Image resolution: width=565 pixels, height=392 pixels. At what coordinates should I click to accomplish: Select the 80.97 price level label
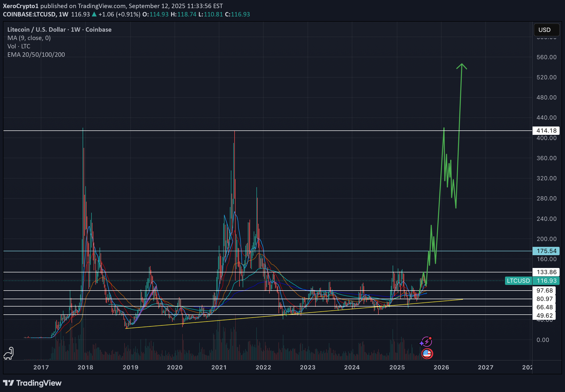(x=544, y=299)
